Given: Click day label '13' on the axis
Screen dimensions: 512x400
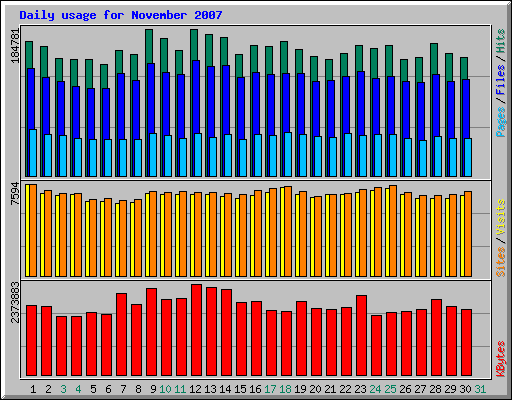Looking at the screenshot, I should point(210,389).
